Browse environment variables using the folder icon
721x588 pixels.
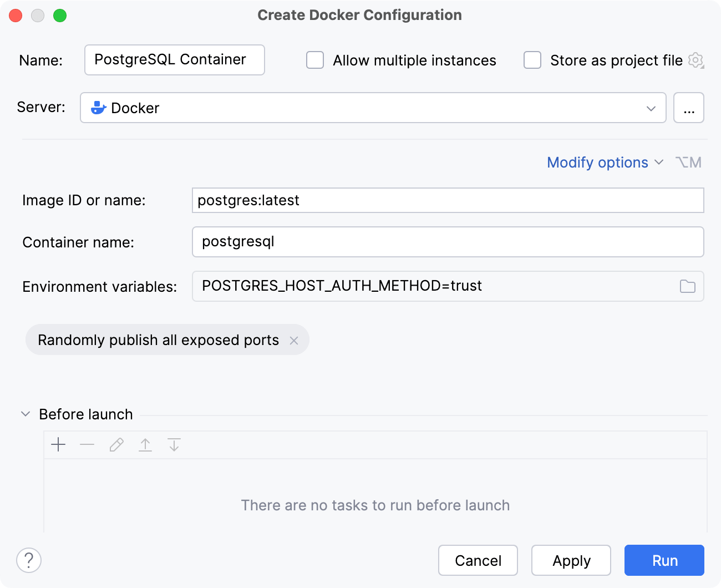pos(688,286)
